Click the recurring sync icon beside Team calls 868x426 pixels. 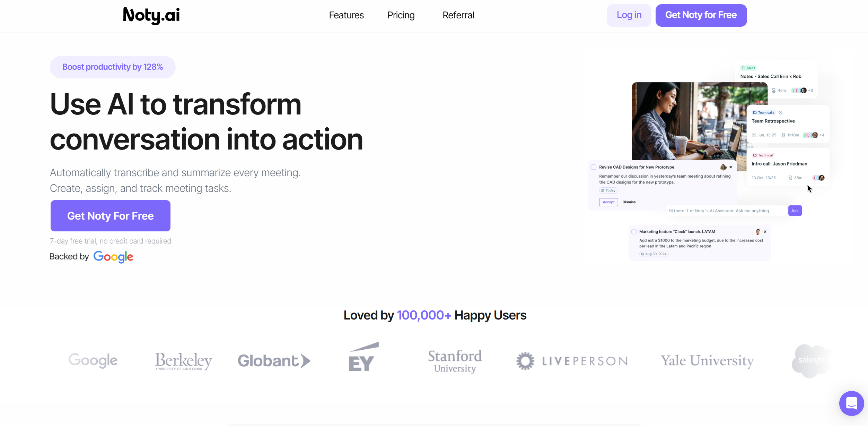pos(781,112)
